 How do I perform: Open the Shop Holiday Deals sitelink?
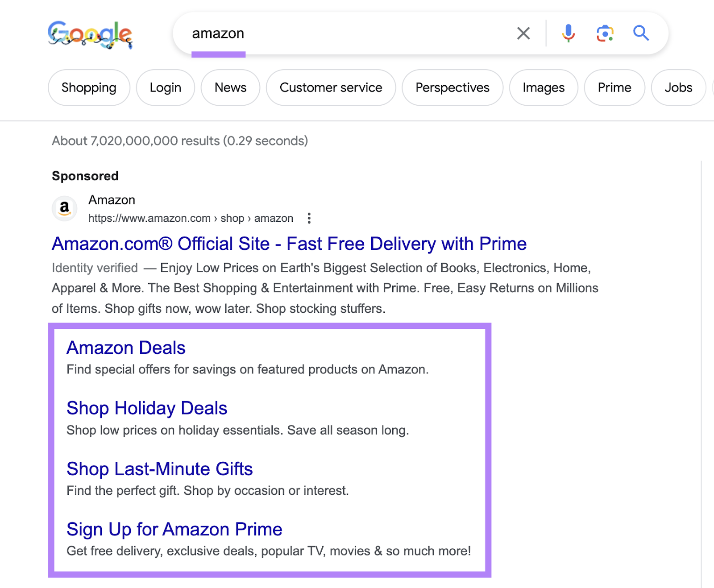(146, 408)
